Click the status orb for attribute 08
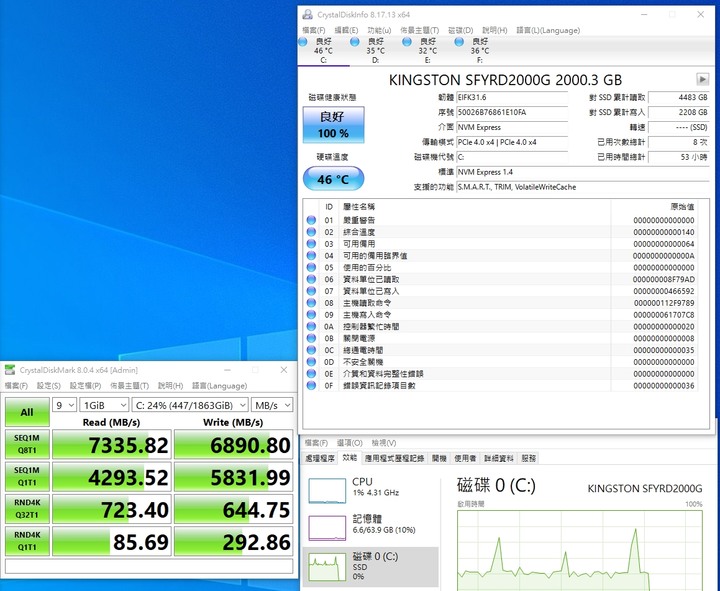Screen dimensions: 720x591 311,303
